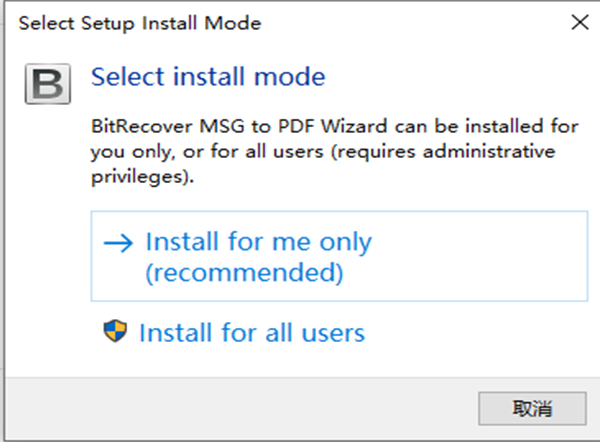Click the BitRecover B logo icon

tap(48, 84)
